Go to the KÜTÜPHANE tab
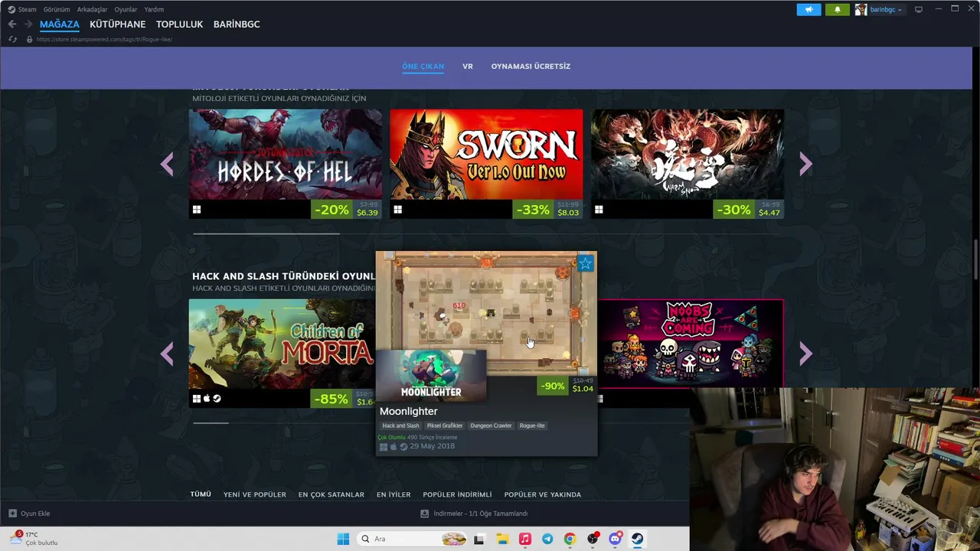Screen dimensions: 980x551 click(117, 24)
